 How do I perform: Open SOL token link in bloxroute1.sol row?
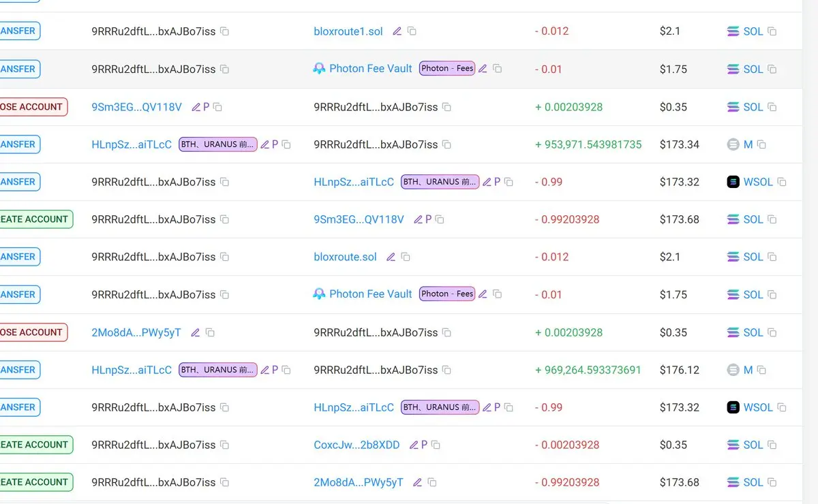pyautogui.click(x=753, y=31)
